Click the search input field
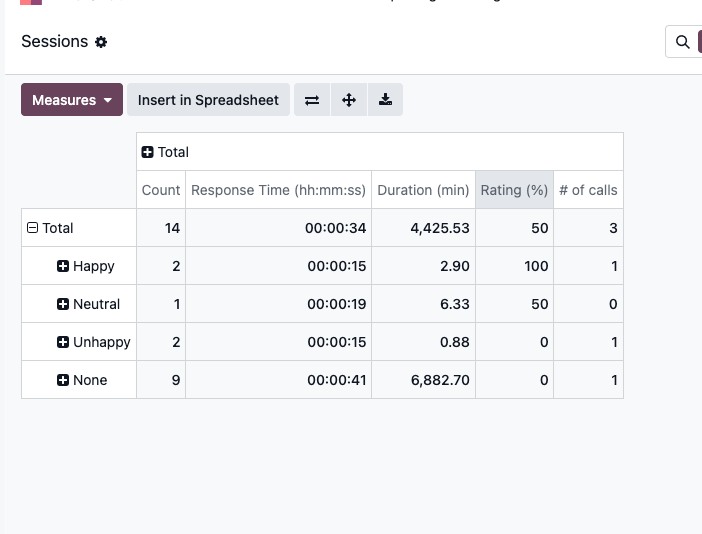 coord(684,42)
